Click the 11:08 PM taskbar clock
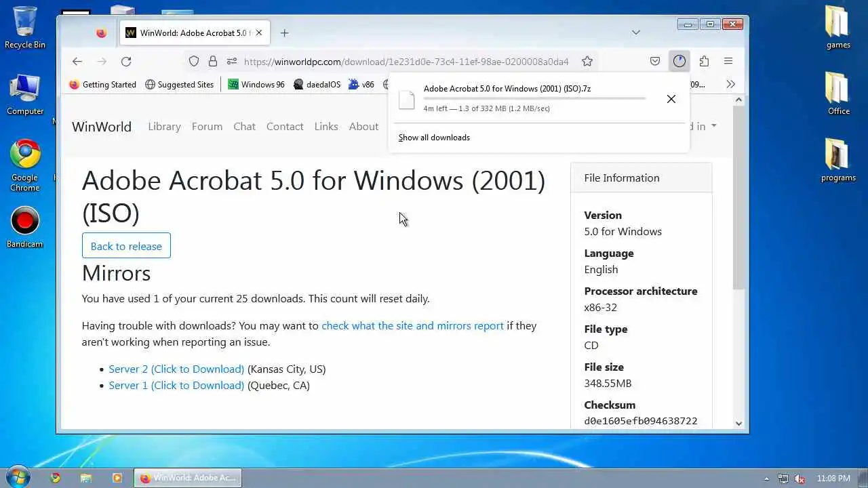 (x=833, y=479)
